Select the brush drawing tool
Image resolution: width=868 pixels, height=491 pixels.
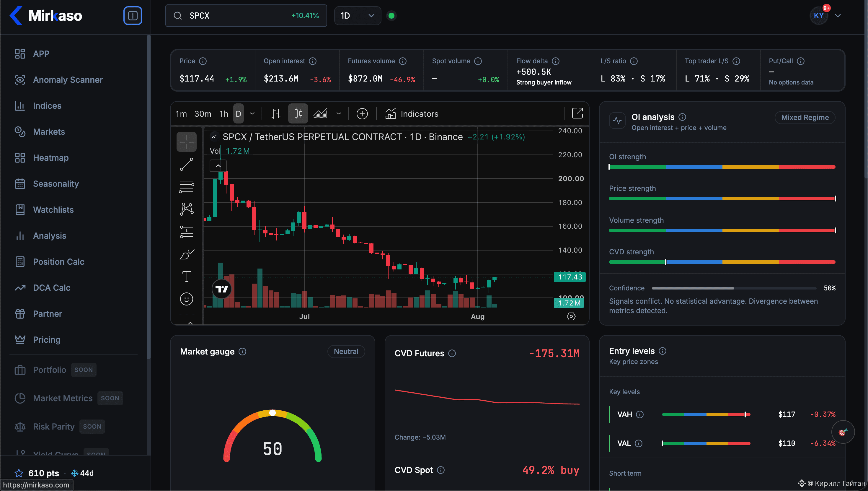186,254
